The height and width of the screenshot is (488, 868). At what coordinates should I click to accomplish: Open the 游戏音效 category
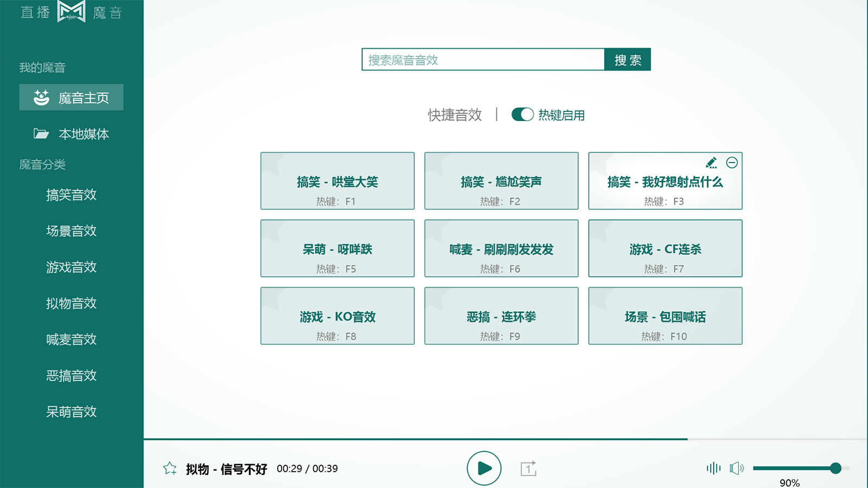coord(72,267)
